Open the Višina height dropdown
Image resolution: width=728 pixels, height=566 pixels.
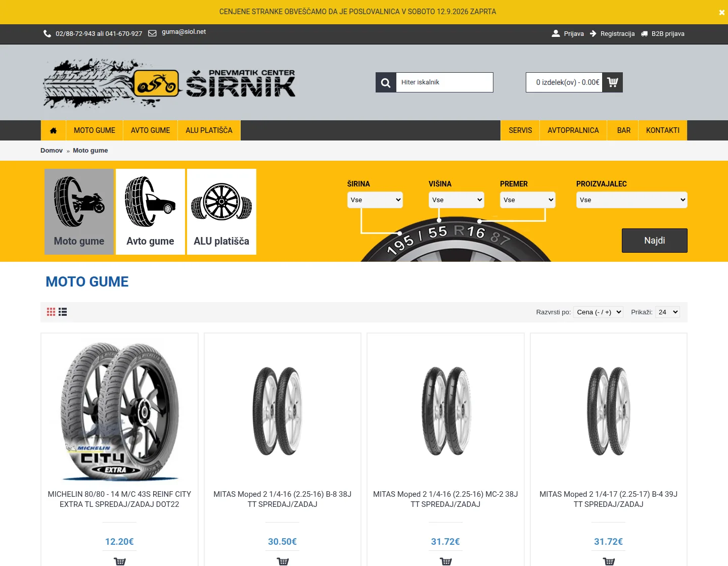tap(457, 200)
